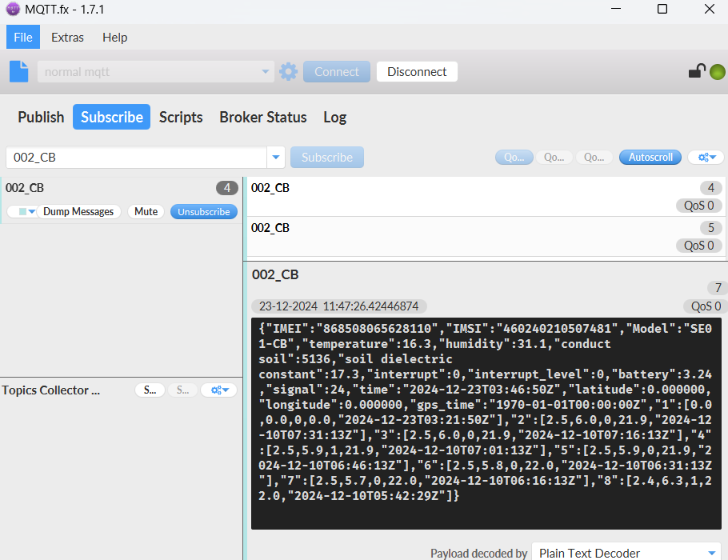Toggle the highlighted first QoS button
728x560 pixels.
[514, 158]
